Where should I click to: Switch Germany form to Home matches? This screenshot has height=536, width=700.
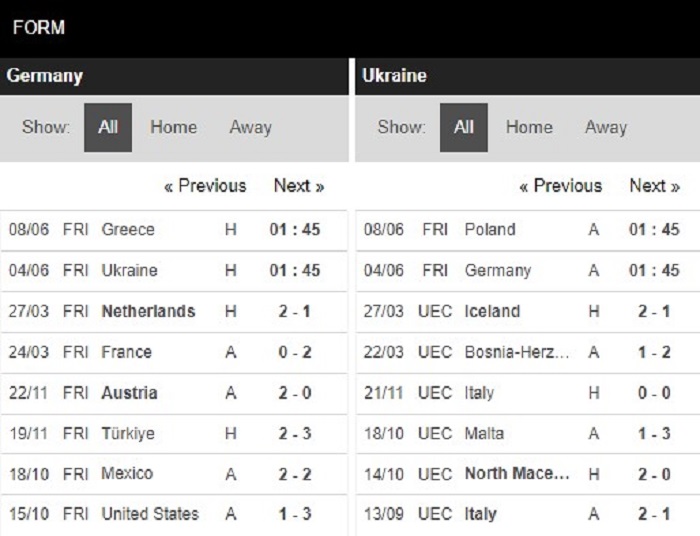[173, 127]
